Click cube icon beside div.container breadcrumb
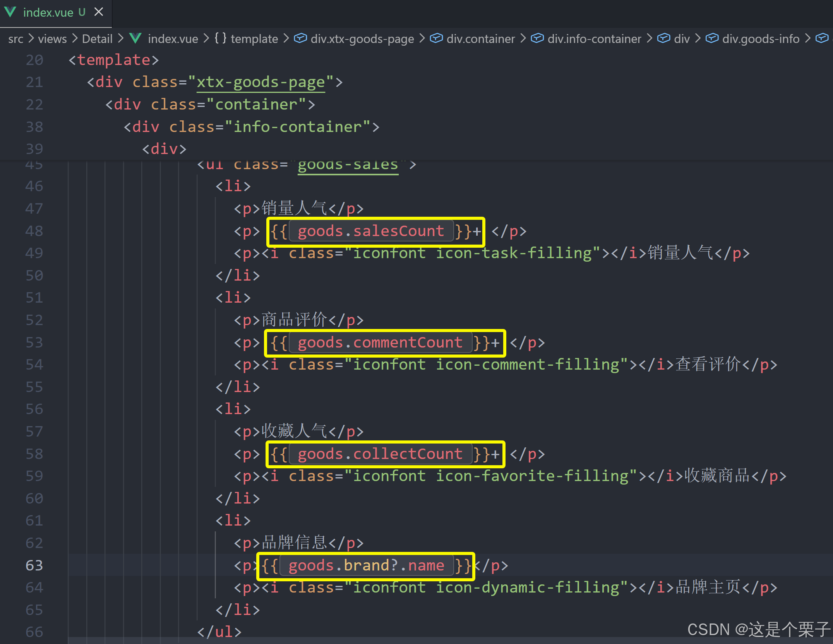 pyautogui.click(x=436, y=38)
